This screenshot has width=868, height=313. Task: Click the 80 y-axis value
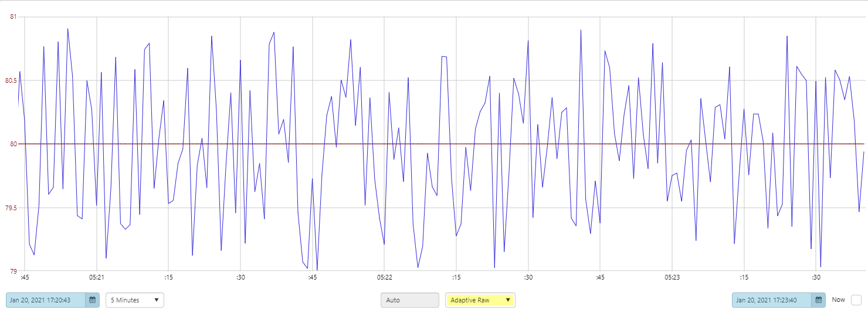tap(13, 144)
